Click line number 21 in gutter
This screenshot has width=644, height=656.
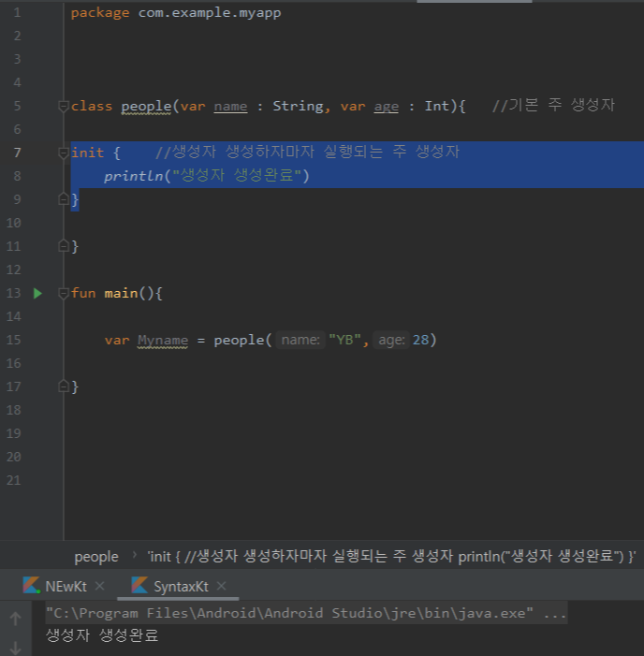(13, 480)
